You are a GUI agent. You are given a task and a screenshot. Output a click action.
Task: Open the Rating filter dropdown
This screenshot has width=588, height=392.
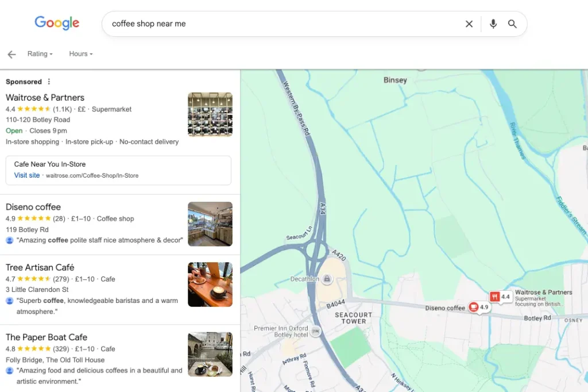(x=40, y=53)
